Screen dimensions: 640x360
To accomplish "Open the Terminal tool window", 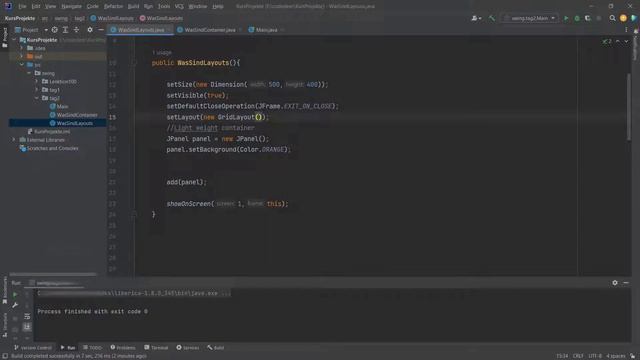I will pyautogui.click(x=156, y=348).
